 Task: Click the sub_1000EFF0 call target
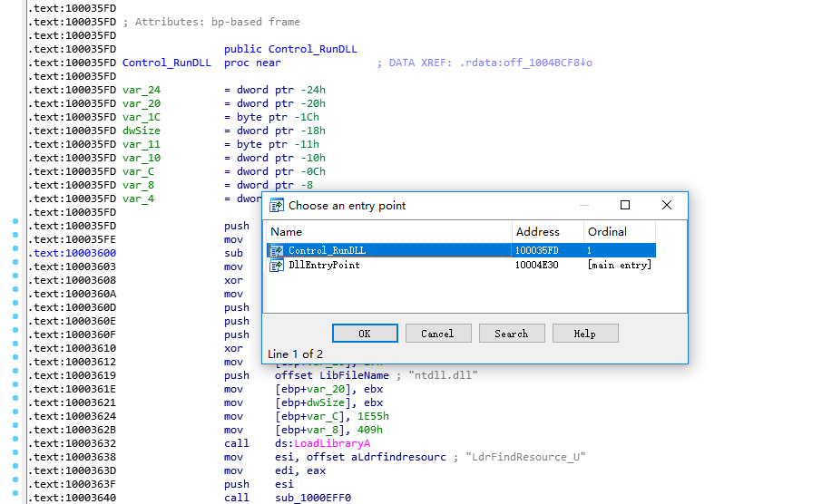[313, 498]
